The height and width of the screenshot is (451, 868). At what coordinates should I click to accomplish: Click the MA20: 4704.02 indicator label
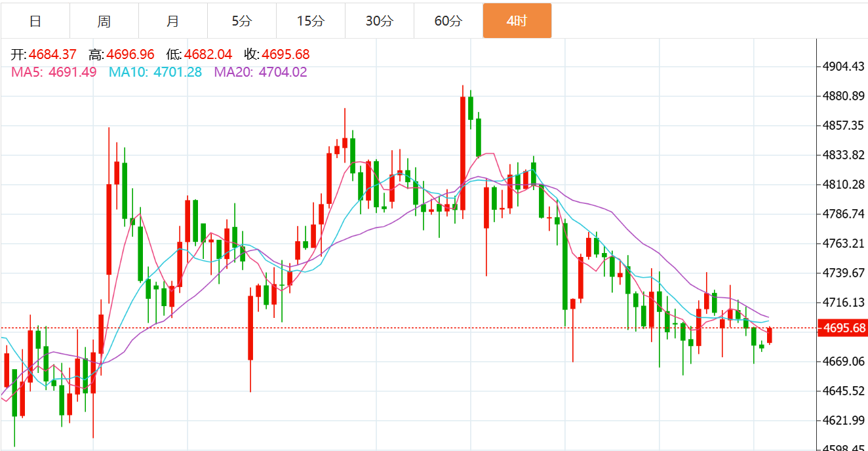click(x=260, y=72)
